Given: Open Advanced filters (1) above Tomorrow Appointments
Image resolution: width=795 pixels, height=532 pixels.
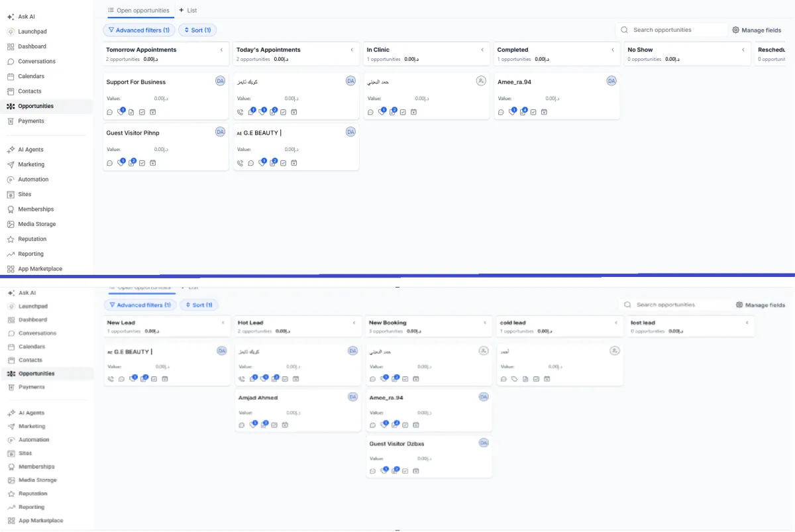Looking at the screenshot, I should (x=139, y=30).
